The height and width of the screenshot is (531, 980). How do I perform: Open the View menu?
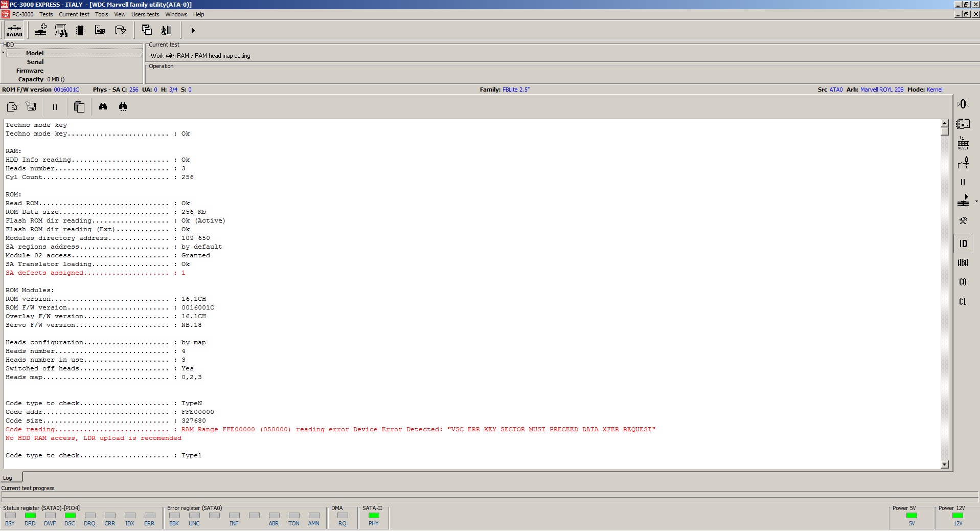click(120, 14)
